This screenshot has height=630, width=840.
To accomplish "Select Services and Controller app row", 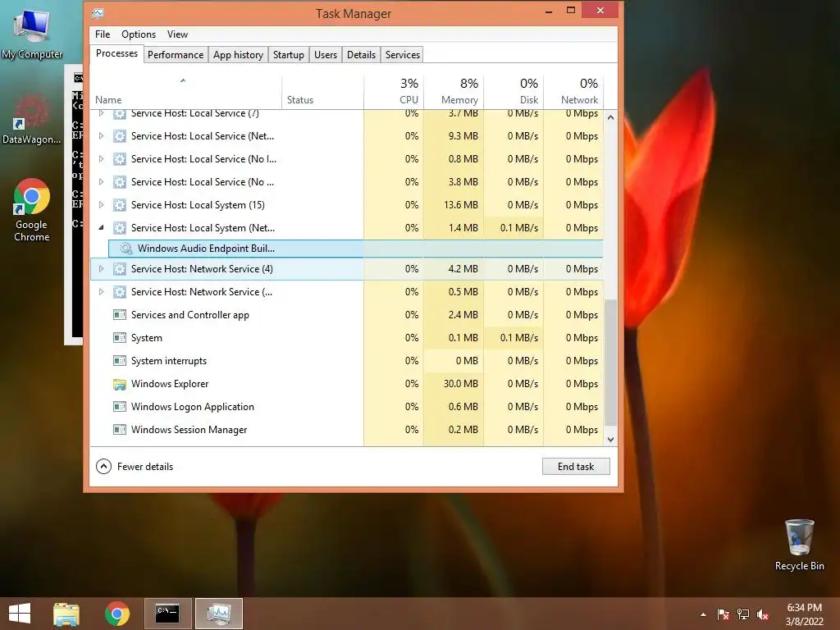I will [x=347, y=315].
